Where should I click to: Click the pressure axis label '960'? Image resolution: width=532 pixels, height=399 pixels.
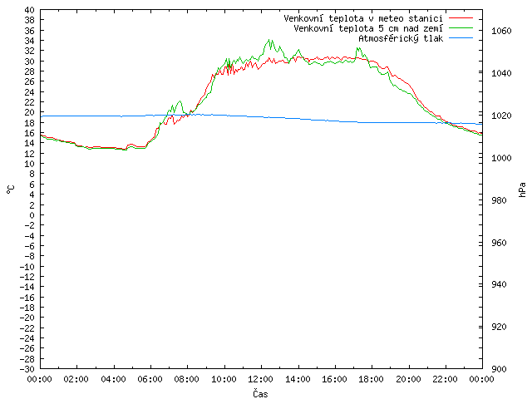[x=499, y=243]
